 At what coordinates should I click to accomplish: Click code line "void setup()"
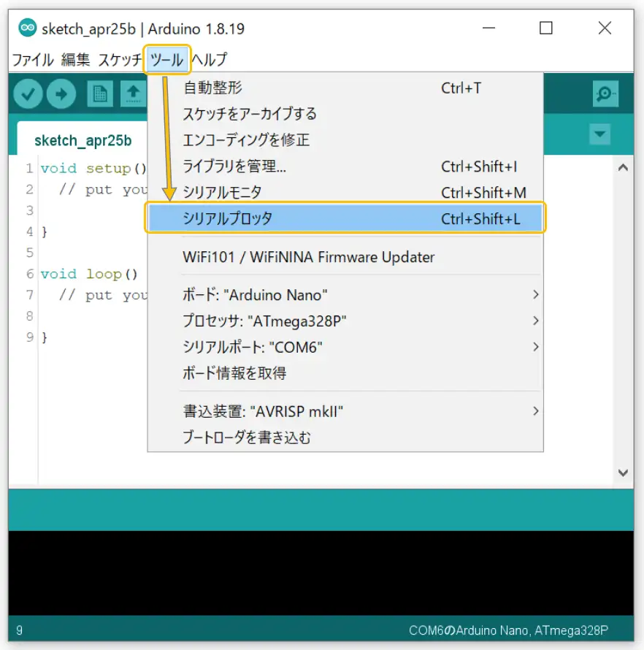[93, 168]
